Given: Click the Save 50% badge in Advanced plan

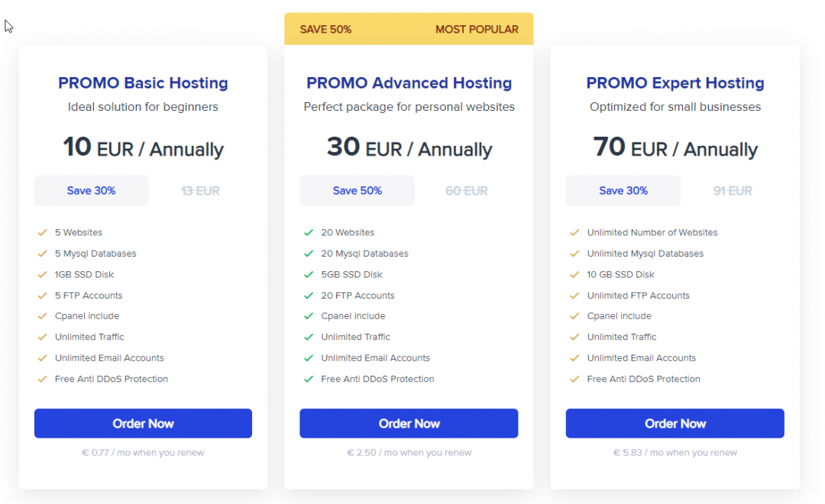Looking at the screenshot, I should click(357, 191).
